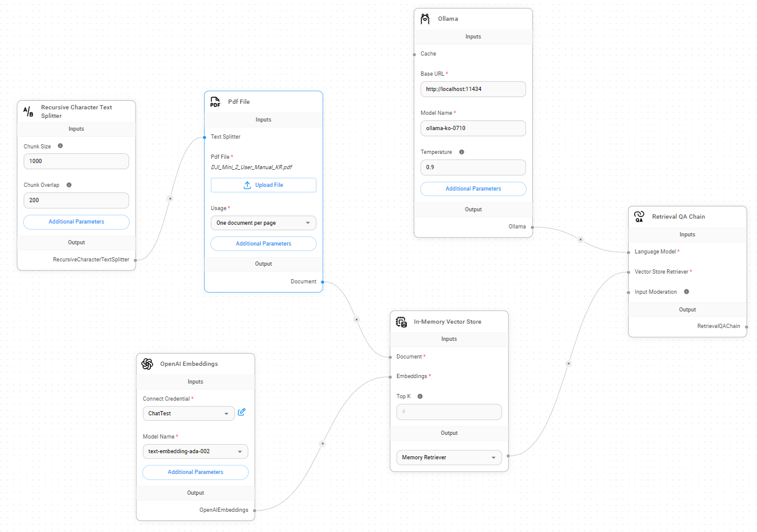The width and height of the screenshot is (757, 532).
Task: Click the RetrievalQAChain output handle
Action: click(x=746, y=326)
